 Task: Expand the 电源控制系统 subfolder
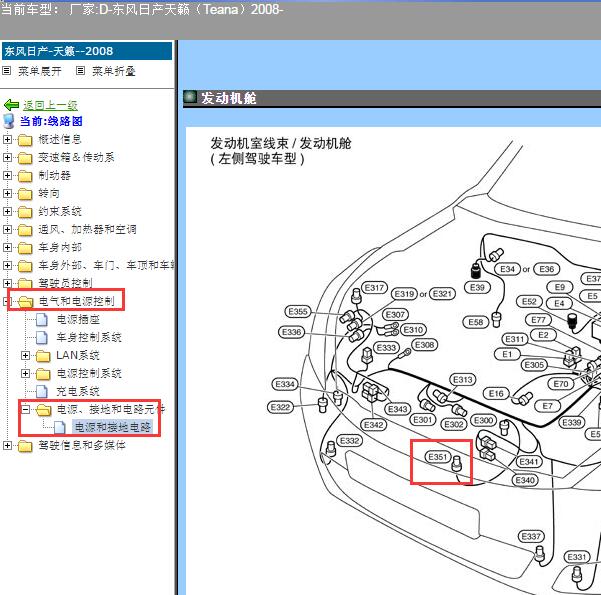[25, 373]
